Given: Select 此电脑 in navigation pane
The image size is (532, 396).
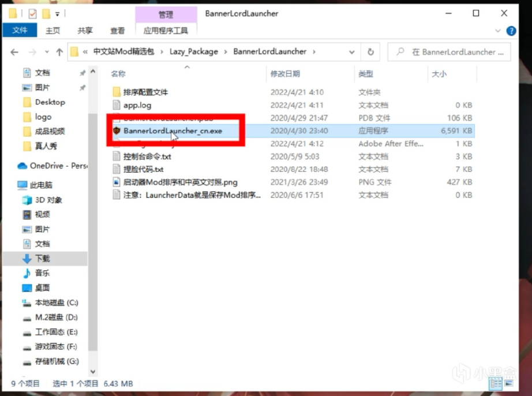Looking at the screenshot, I should tap(41, 185).
